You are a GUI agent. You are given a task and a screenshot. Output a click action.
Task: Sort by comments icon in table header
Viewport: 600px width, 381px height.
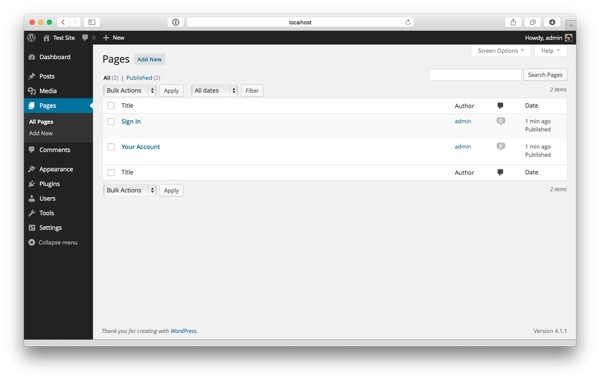(x=500, y=106)
